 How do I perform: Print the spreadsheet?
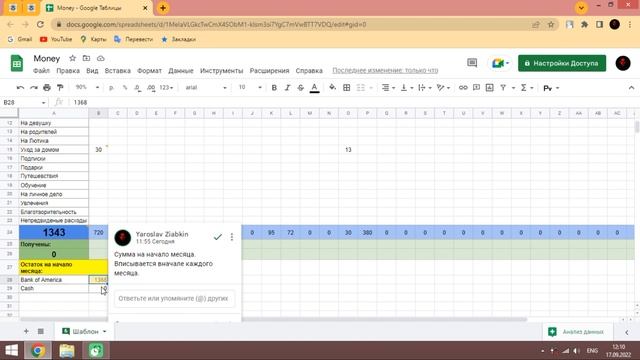(47, 88)
